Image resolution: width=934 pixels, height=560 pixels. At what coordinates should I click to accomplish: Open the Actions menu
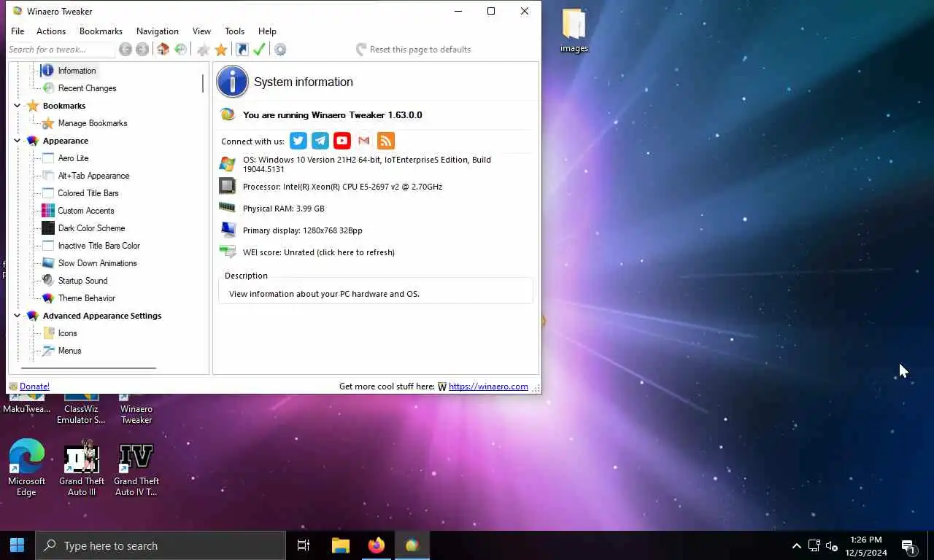tap(51, 31)
